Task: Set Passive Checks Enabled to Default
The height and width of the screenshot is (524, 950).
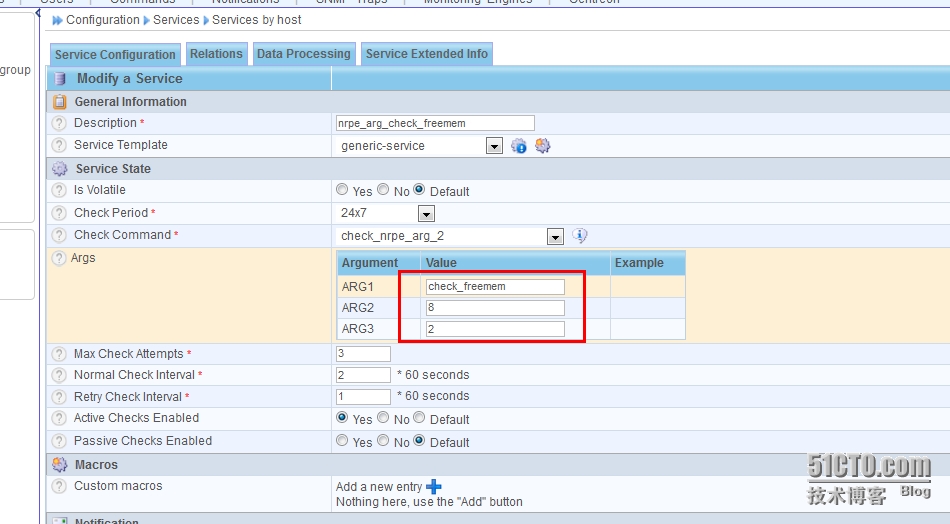Action: point(419,440)
